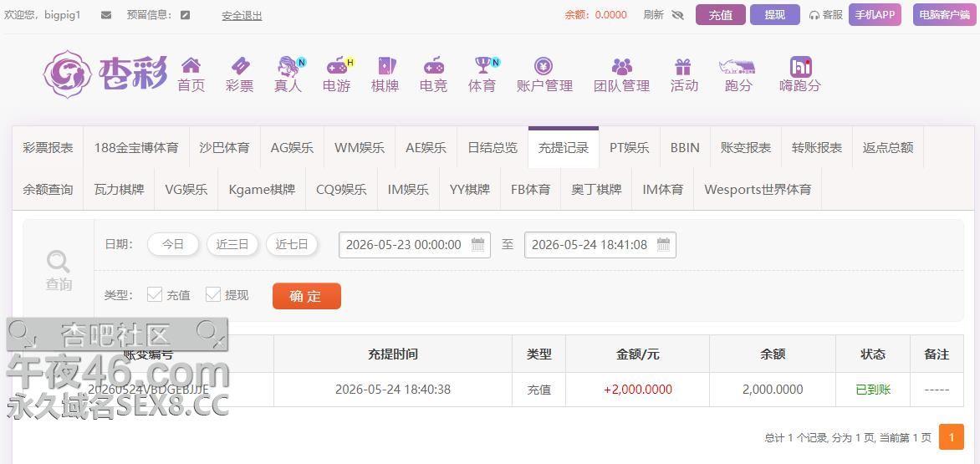
Task: Click the 杏彩 site logo
Action: (105, 74)
